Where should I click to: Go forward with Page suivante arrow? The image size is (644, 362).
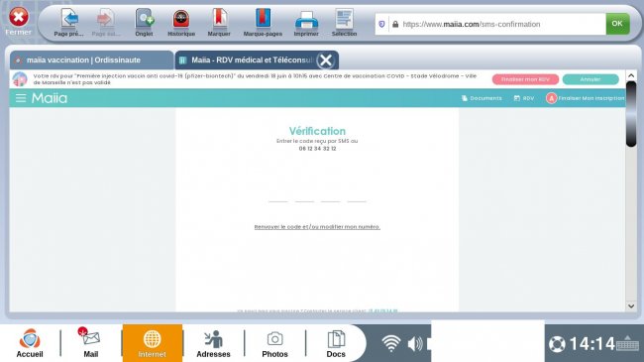(x=106, y=23)
